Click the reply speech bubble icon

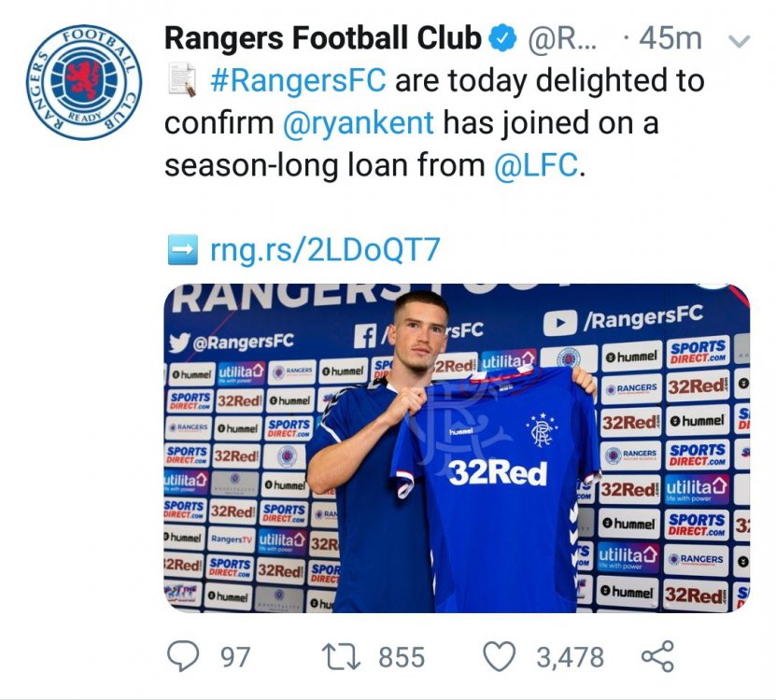coord(183,656)
